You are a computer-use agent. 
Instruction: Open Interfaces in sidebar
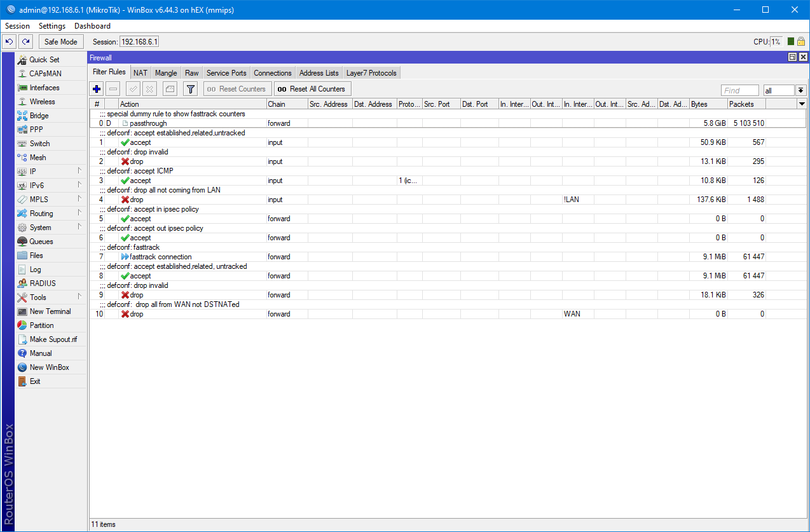coord(50,88)
